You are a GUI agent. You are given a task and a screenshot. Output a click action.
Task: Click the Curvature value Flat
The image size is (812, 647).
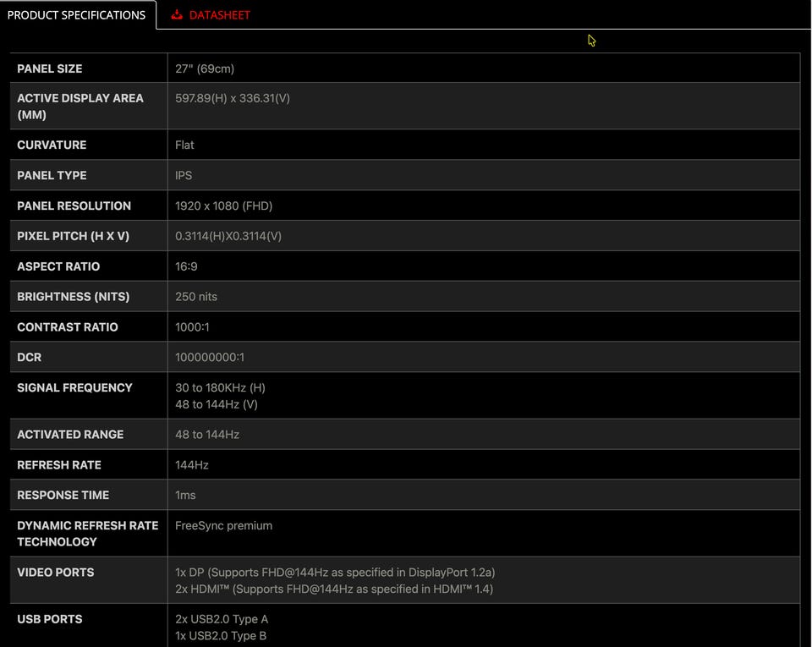(x=184, y=145)
